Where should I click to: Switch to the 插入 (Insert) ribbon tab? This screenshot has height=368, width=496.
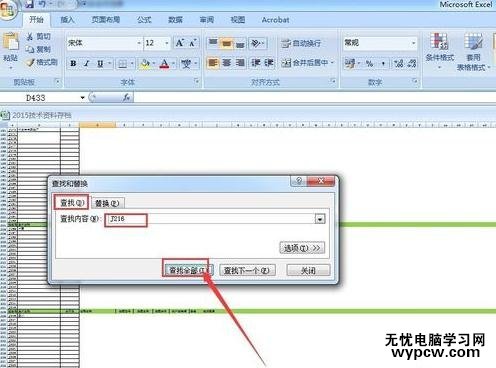point(67,20)
